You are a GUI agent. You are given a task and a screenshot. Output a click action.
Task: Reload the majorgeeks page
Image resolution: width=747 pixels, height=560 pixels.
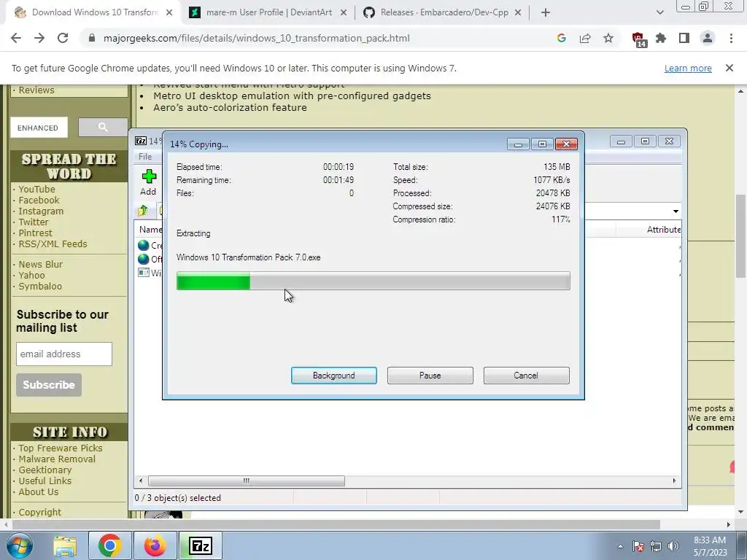63,38
